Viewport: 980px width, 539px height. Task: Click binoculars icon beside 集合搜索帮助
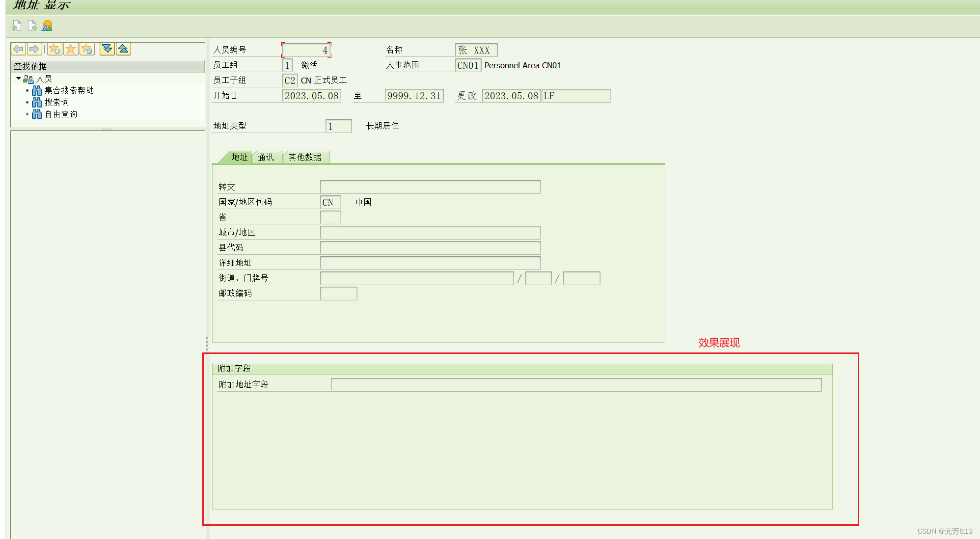pos(37,91)
